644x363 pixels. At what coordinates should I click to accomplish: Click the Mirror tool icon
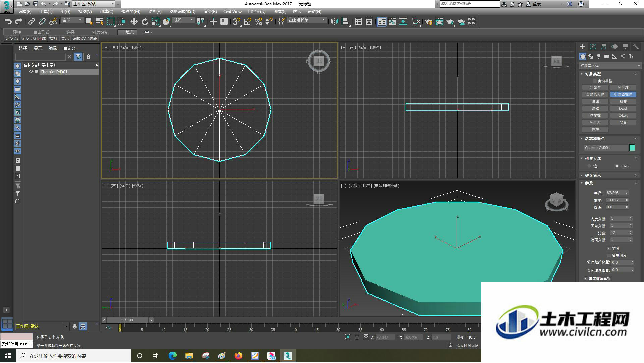tap(334, 22)
